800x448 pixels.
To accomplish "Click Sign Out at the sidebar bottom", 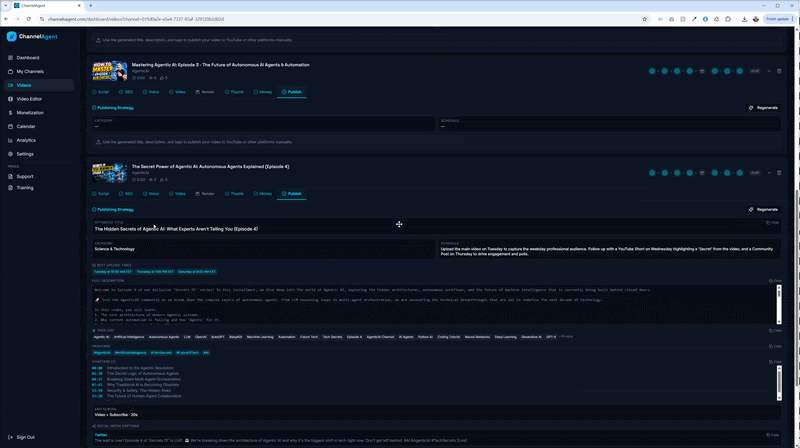I will [25, 437].
